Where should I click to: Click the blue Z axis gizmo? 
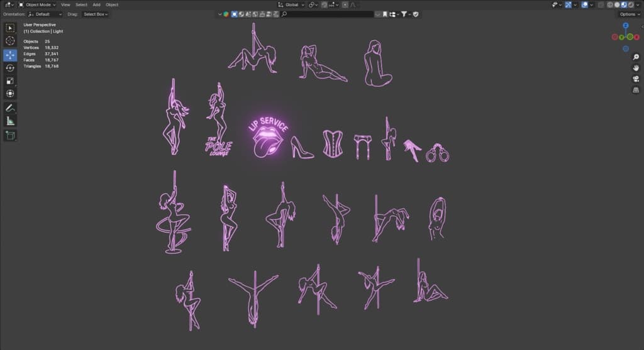pyautogui.click(x=626, y=26)
